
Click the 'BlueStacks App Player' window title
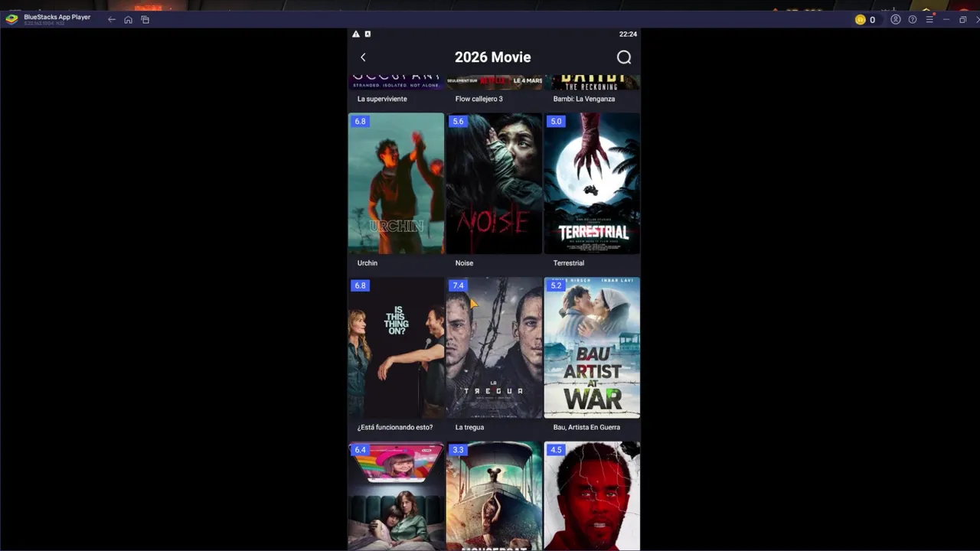(57, 17)
